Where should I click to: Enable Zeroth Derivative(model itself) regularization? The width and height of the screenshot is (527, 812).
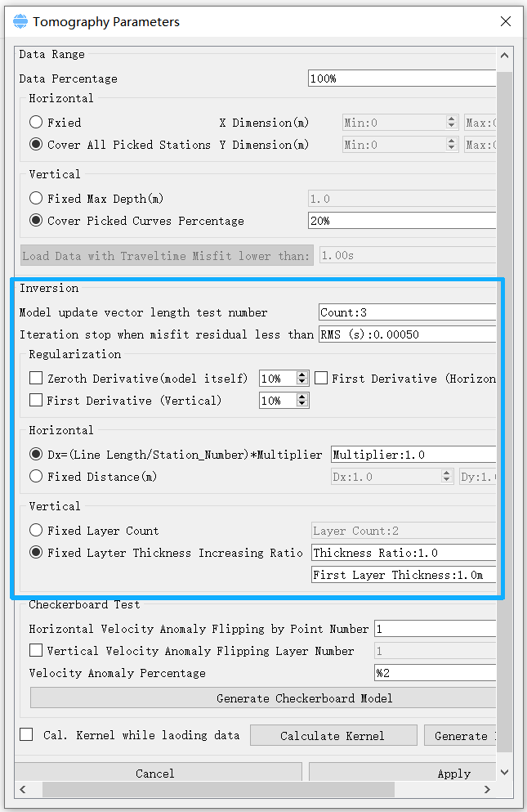(36, 379)
